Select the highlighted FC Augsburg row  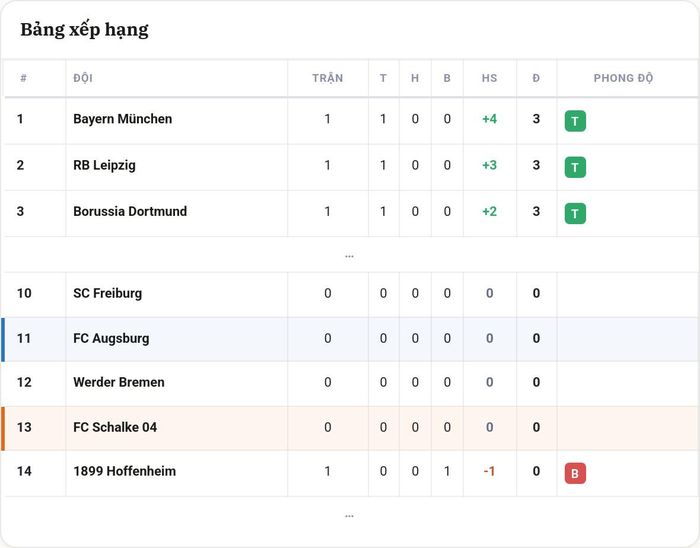point(350,339)
